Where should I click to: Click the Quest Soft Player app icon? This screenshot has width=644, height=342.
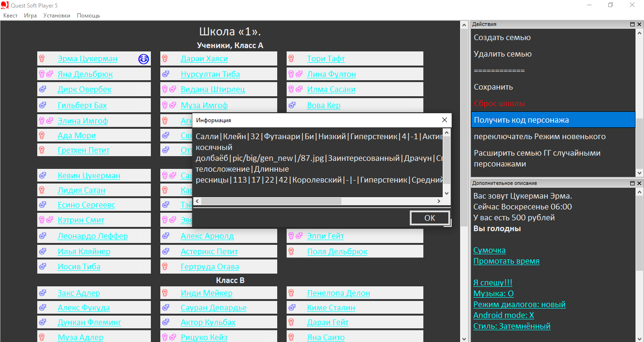pos(5,5)
